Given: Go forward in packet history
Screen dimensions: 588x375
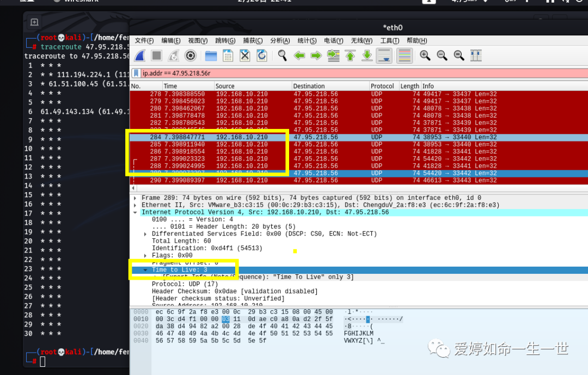Looking at the screenshot, I should coord(316,56).
